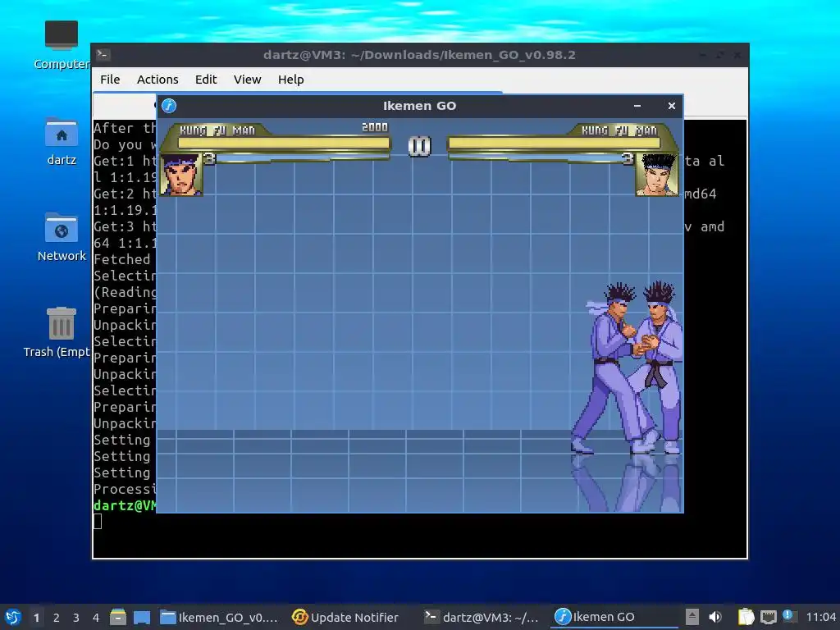
Task: Click 'md64' text at terminal right side
Action: point(701,194)
